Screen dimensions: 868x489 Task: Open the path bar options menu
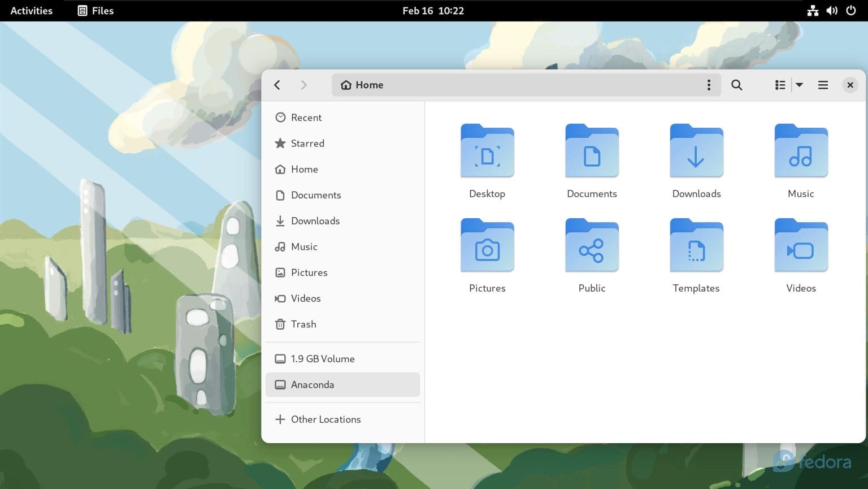point(709,85)
